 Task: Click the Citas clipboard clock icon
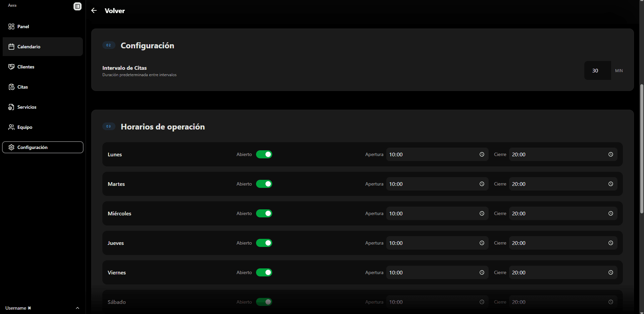11,87
